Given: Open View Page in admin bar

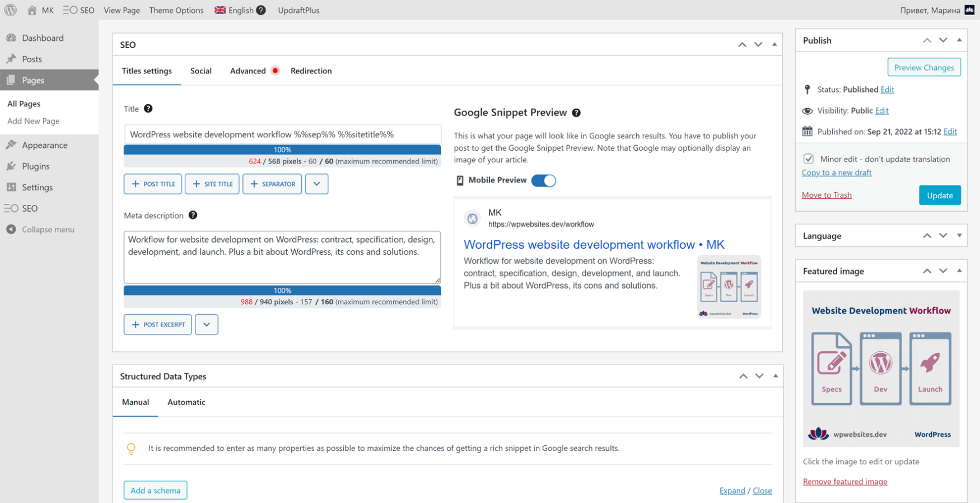Looking at the screenshot, I should pyautogui.click(x=122, y=10).
